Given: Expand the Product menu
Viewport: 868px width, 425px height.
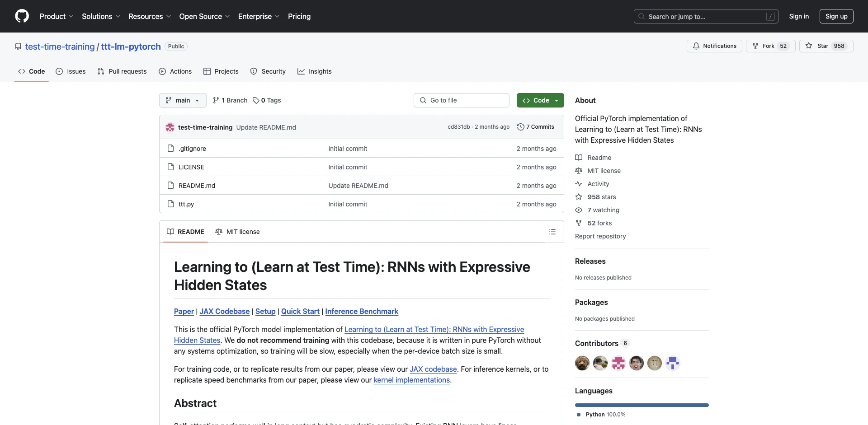Looking at the screenshot, I should pos(56,16).
